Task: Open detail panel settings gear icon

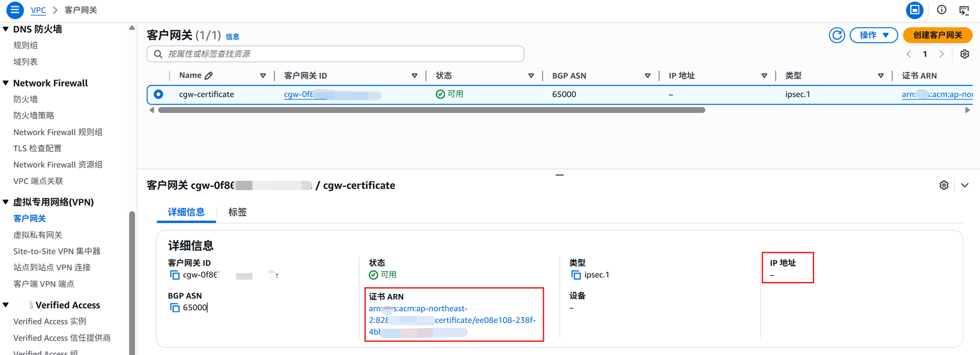Action: pyautogui.click(x=944, y=185)
